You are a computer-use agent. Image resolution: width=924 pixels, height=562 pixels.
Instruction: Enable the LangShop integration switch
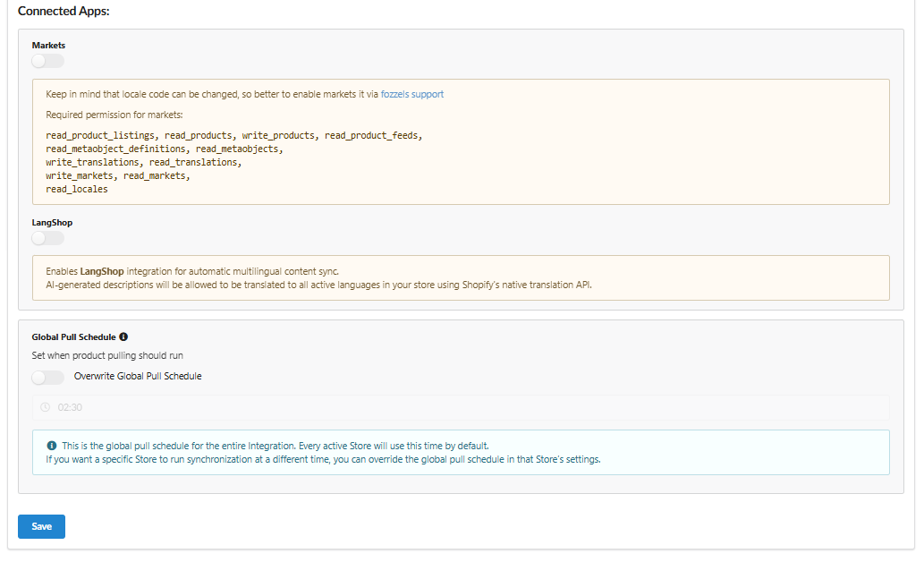(47, 238)
